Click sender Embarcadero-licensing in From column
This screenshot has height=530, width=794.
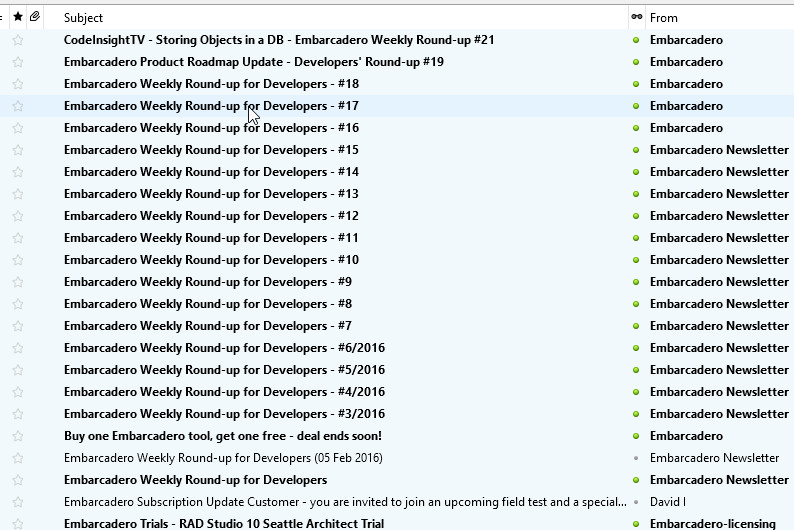[713, 524]
